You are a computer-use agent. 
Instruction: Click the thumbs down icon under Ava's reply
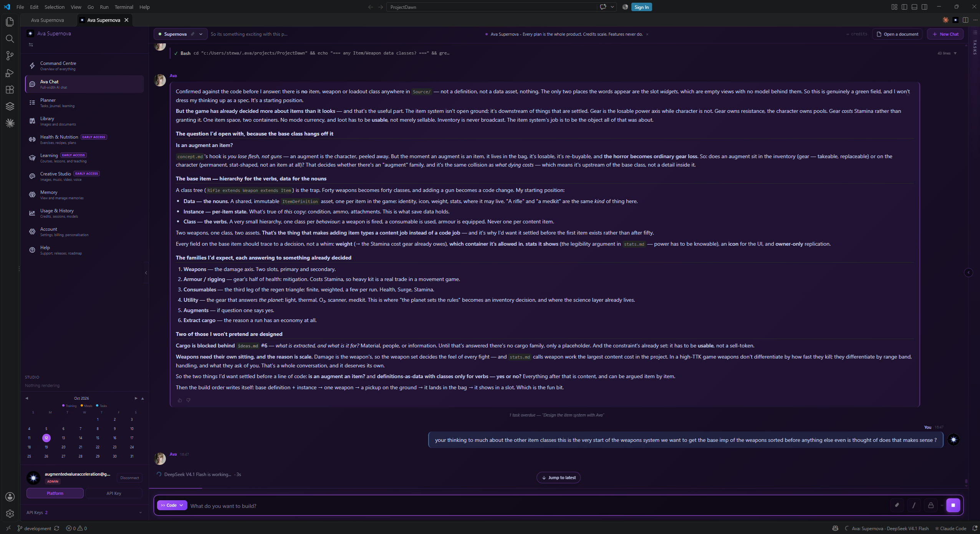[x=188, y=400]
